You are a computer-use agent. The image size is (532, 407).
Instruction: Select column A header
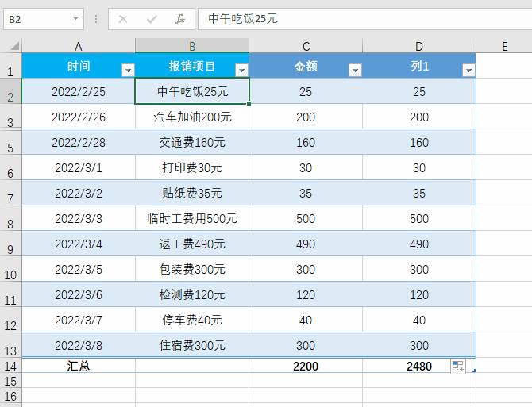79,46
